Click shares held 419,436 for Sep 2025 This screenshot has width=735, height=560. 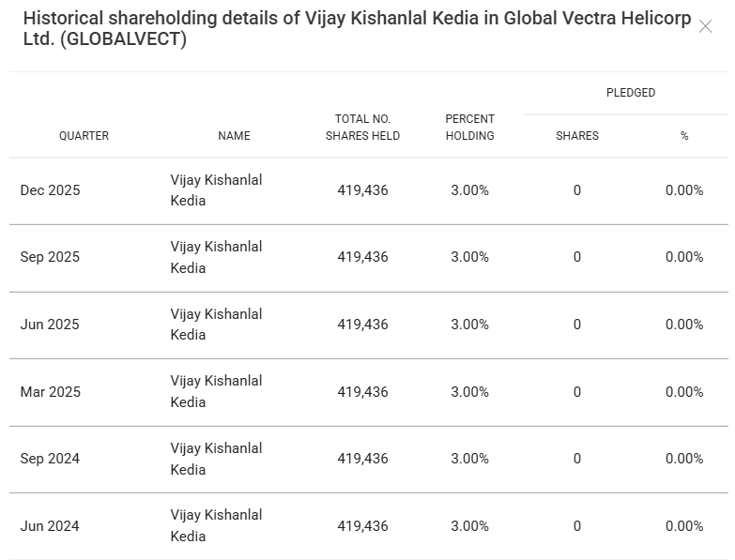coord(362,257)
